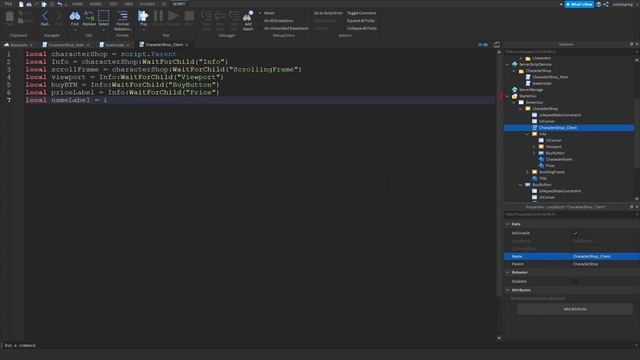Click the leaderstats script icon in Explorer
Image resolution: width=640 pixels, height=360 pixels.
[528, 83]
